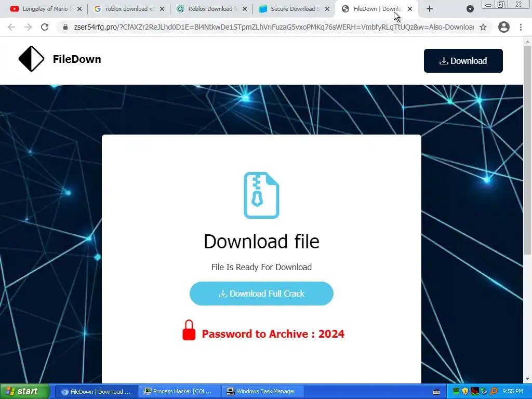This screenshot has height=399, width=532.
Task: Click the address bar URL
Action: [x=273, y=27]
